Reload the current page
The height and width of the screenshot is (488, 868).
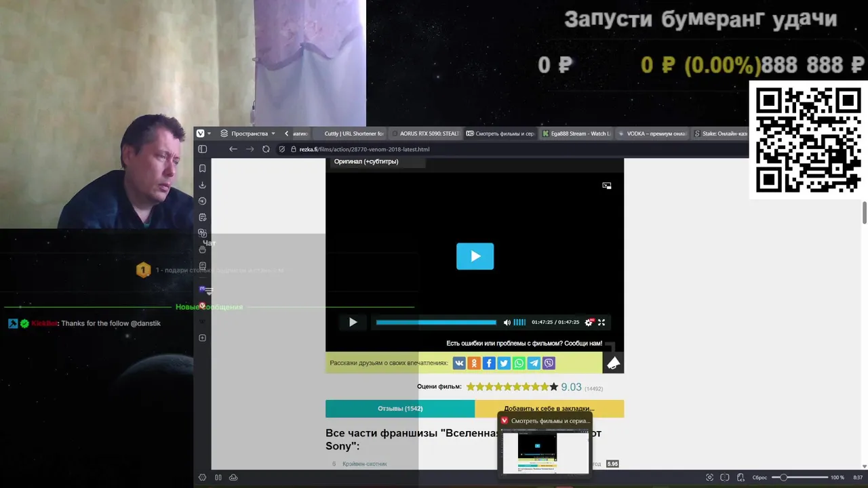point(266,149)
